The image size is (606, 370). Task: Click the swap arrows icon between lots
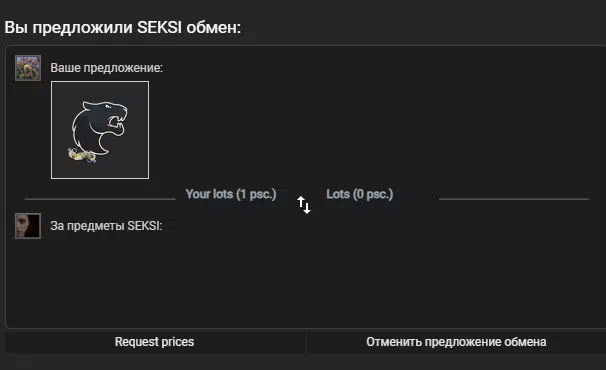pos(304,205)
